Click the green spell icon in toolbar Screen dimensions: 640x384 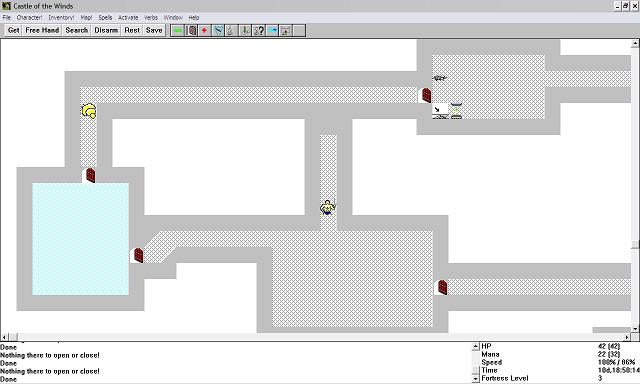coord(178,30)
